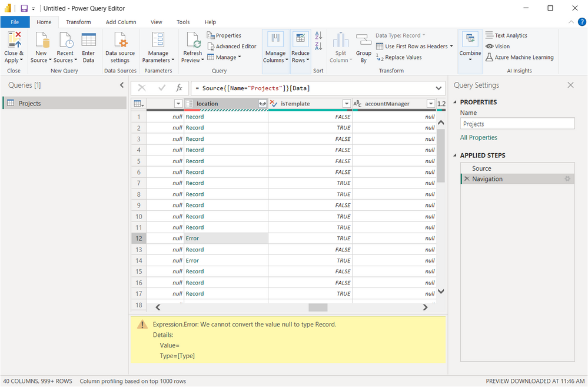
Task: Open query Properties
Action: pyautogui.click(x=224, y=35)
